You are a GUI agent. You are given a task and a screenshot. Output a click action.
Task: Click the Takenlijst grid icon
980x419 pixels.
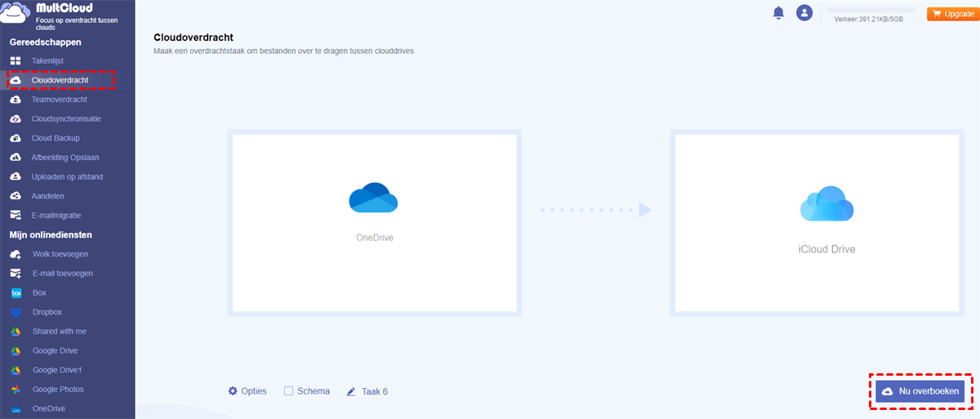click(16, 60)
